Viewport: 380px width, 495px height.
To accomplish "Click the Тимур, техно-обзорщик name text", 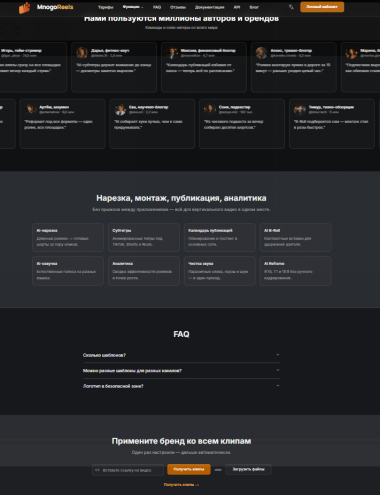I will coord(331,107).
